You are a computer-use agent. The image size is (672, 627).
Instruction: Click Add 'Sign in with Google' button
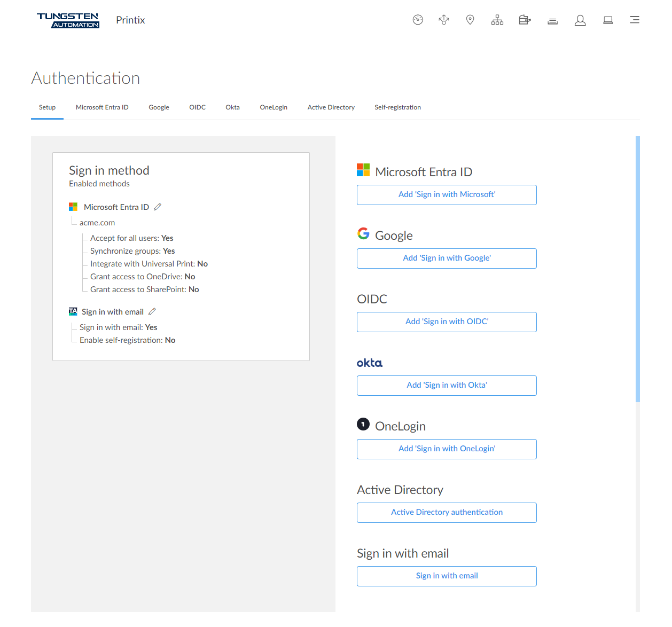coord(447,258)
